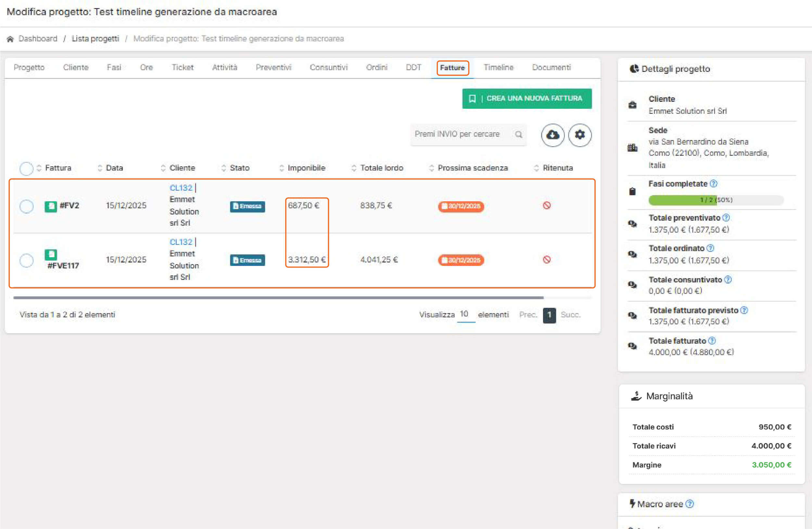Click Crea una nuova fattura button

(x=527, y=99)
